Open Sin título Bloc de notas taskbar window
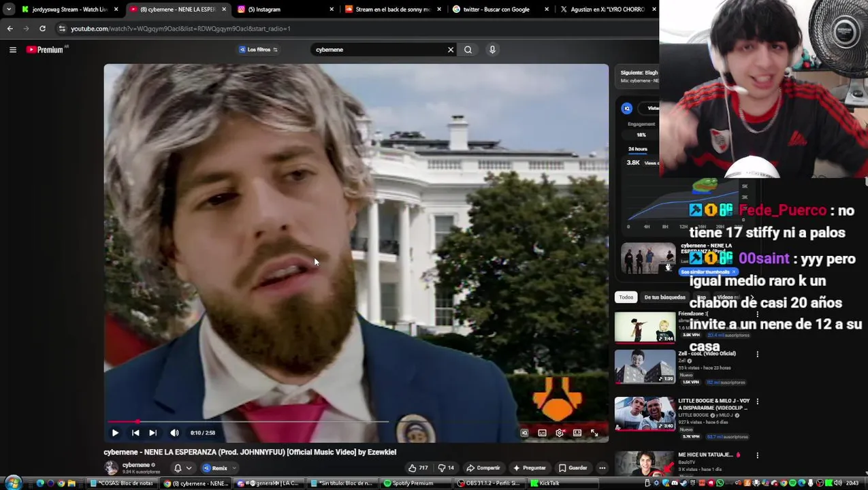The height and width of the screenshot is (490, 868). pyautogui.click(x=343, y=483)
